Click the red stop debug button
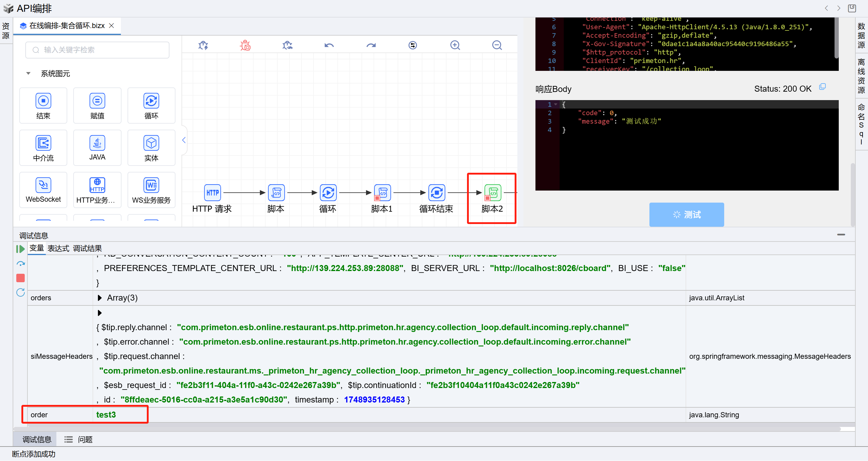Screen dimensions: 868x461 (x=21, y=278)
